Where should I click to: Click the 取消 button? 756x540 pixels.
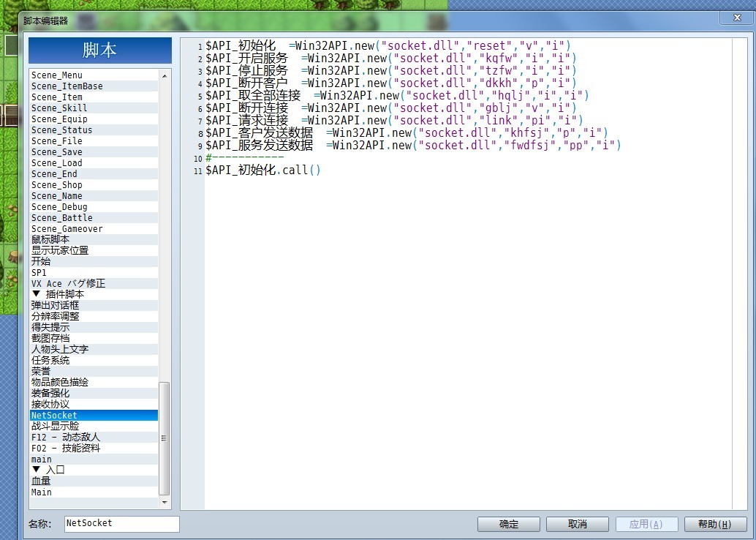tap(577, 524)
